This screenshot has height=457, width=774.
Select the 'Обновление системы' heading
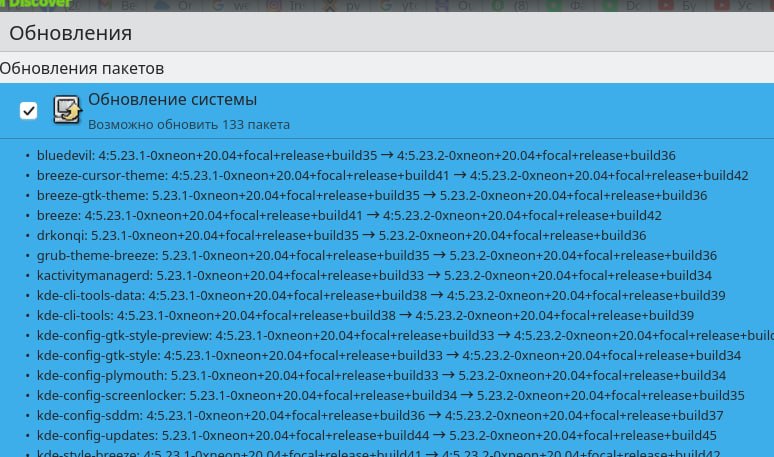172,100
